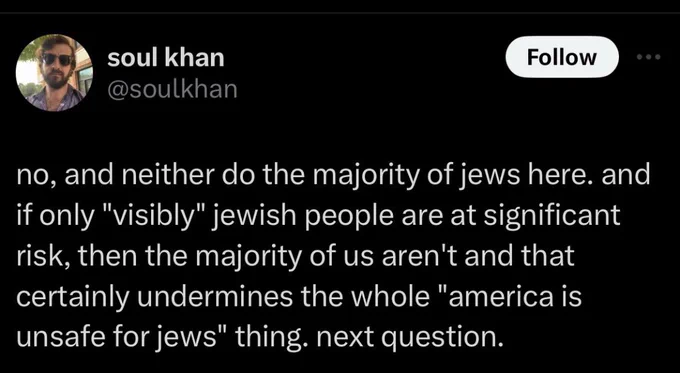Expand post options with the three dots
This screenshot has width=680, height=373.
[x=649, y=57]
